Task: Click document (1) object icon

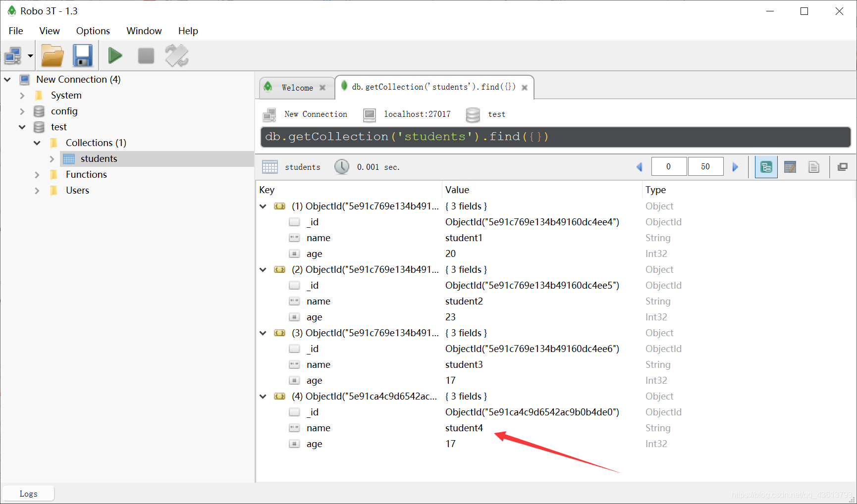Action: 280,206
